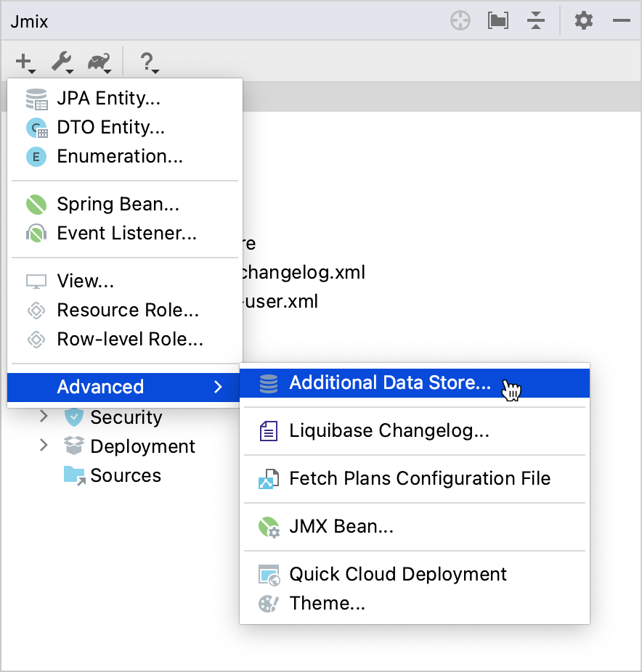Click the JPA Entity database icon
The height and width of the screenshot is (672, 642).
pos(36,99)
